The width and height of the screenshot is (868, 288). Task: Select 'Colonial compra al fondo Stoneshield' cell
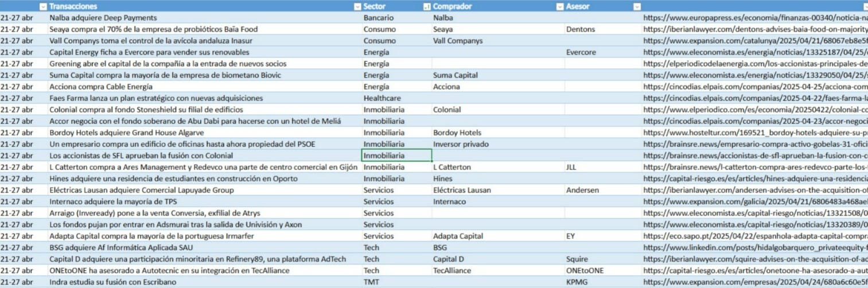[x=205, y=110]
